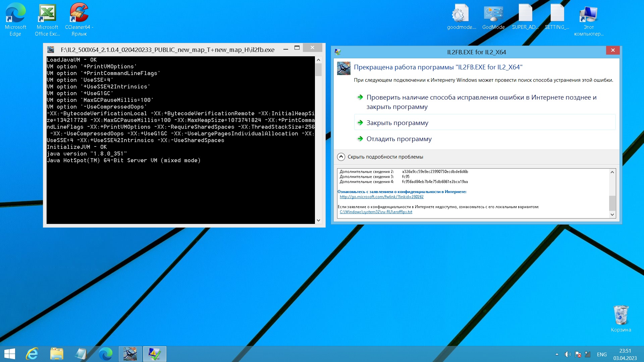Image resolution: width=644 pixels, height=362 pixels.
Task: Switch to IL2 airplane taskbar item
Action: pos(130,354)
